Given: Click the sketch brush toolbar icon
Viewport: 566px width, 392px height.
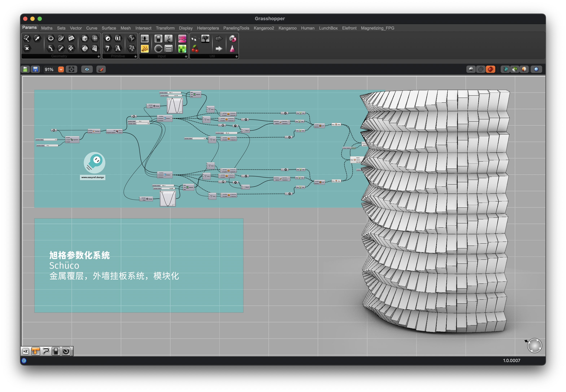Looking at the screenshot, I should point(101,69).
